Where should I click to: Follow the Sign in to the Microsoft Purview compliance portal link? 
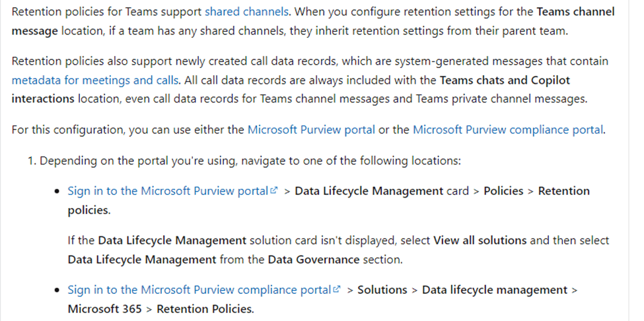click(x=199, y=290)
